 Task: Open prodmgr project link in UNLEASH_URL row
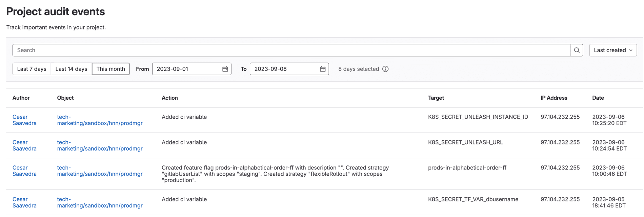coord(100,145)
